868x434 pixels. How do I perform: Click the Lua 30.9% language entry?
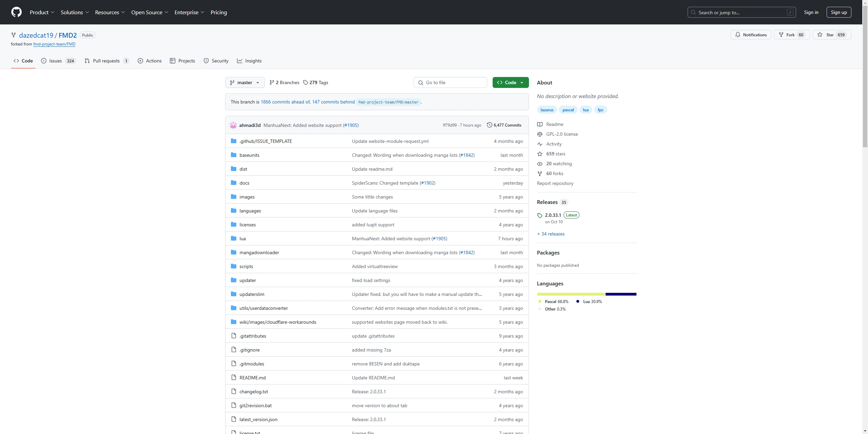point(589,301)
